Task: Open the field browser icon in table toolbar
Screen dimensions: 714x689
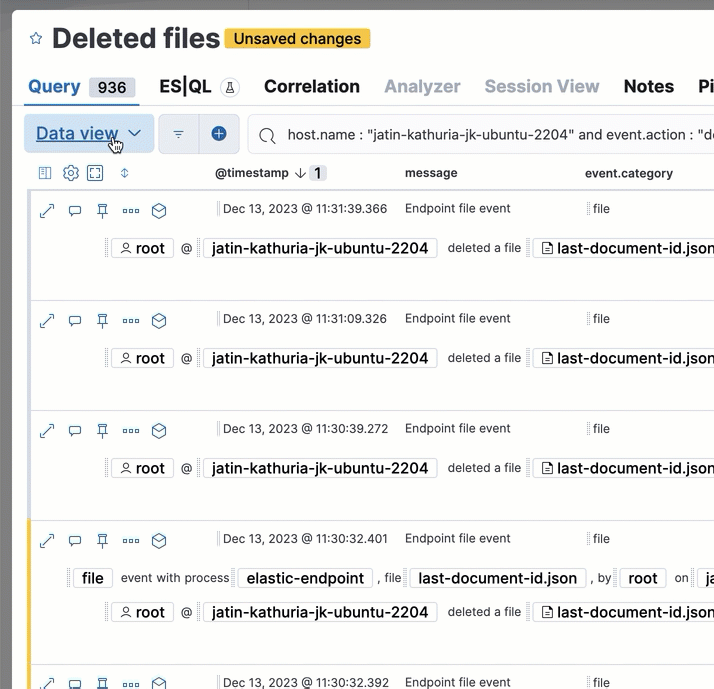Action: point(45,173)
